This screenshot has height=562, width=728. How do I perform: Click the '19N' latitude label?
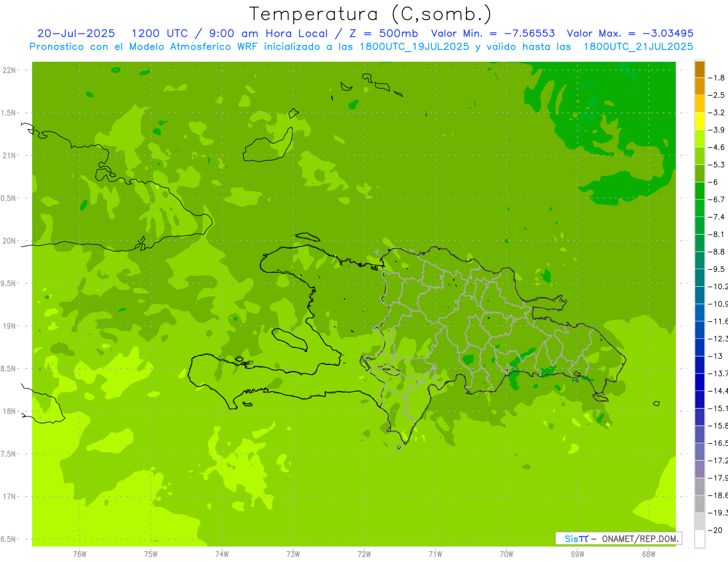[x=9, y=326]
